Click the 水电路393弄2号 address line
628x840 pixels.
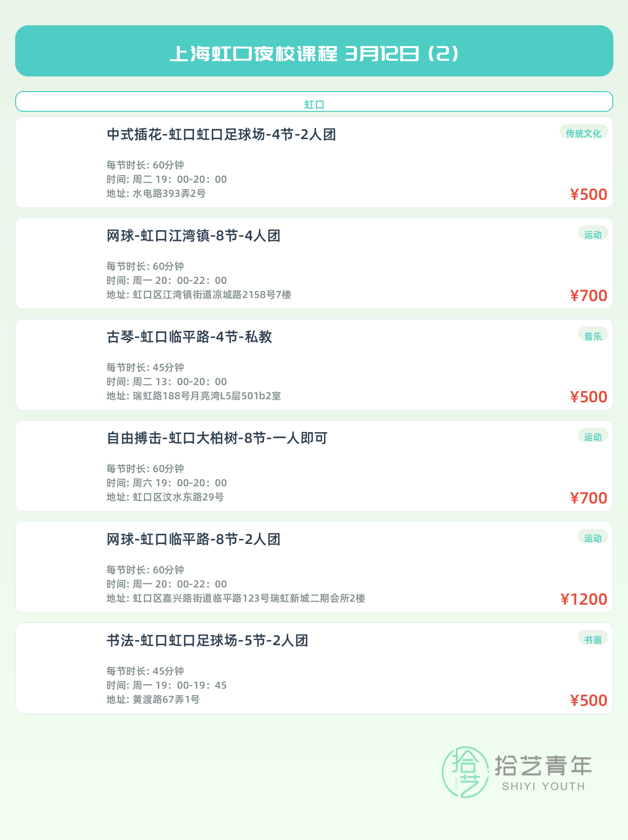[156, 193]
